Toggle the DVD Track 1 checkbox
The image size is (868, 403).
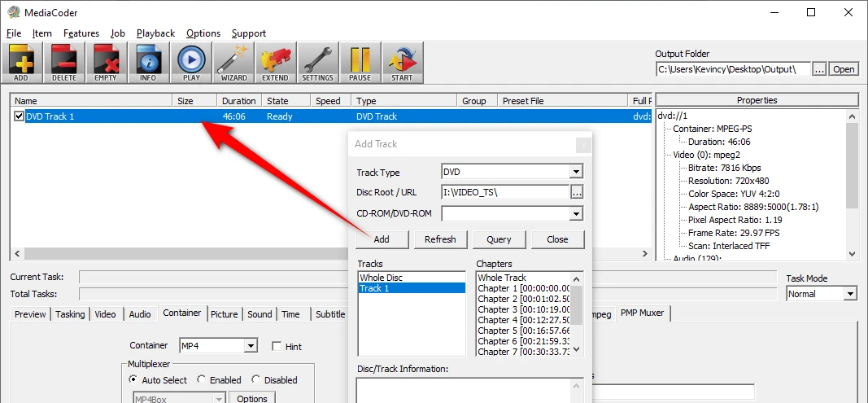tap(20, 116)
